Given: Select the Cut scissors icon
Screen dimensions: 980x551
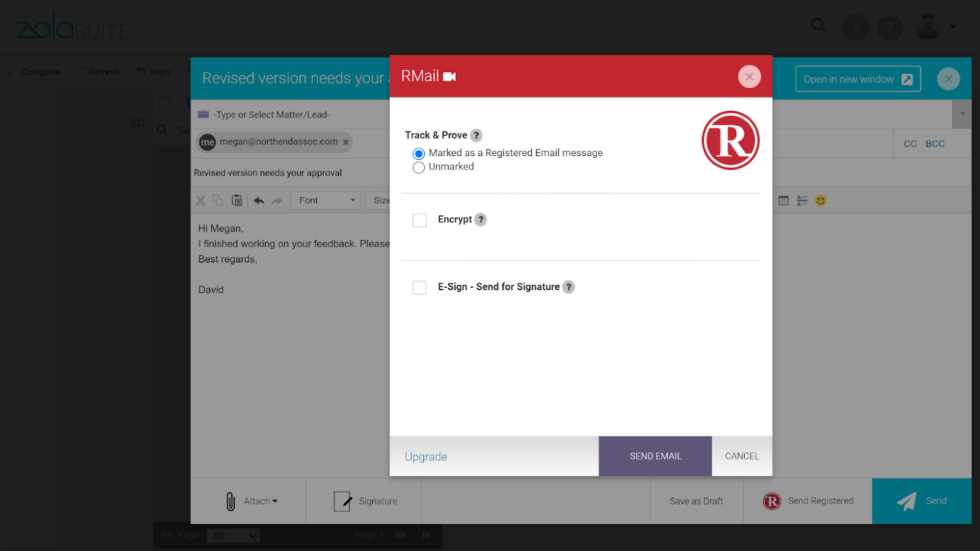Looking at the screenshot, I should (x=200, y=200).
